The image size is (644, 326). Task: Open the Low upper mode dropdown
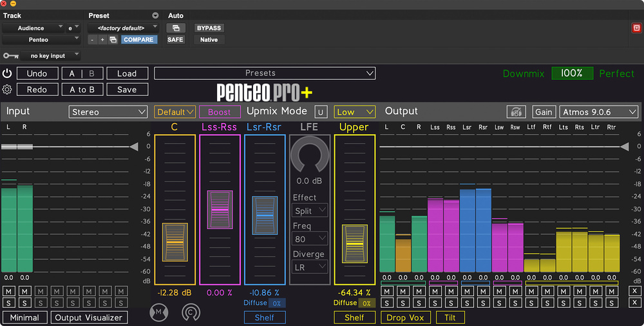tap(354, 112)
